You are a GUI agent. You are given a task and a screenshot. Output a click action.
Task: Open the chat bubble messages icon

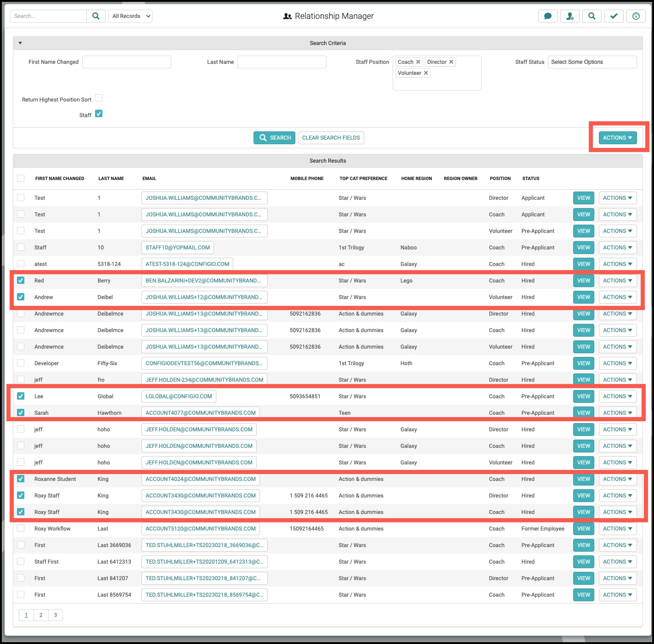coord(548,16)
